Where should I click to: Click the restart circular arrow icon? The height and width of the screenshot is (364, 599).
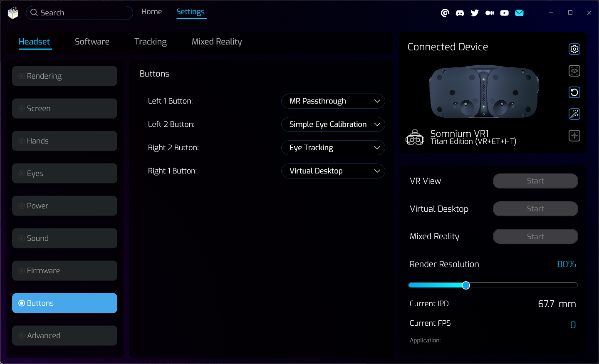[x=574, y=92]
